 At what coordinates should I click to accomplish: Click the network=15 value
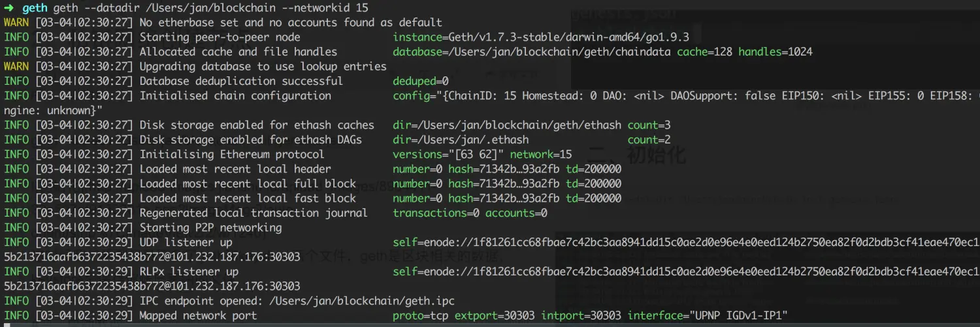541,155
